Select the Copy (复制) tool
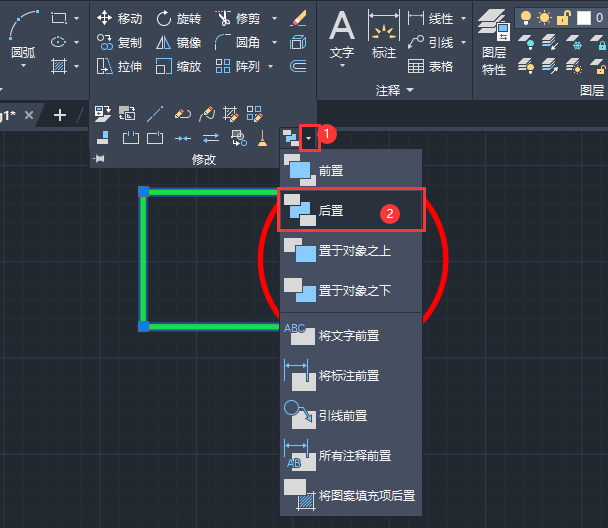Viewport: 608px width, 528px height. [x=119, y=42]
